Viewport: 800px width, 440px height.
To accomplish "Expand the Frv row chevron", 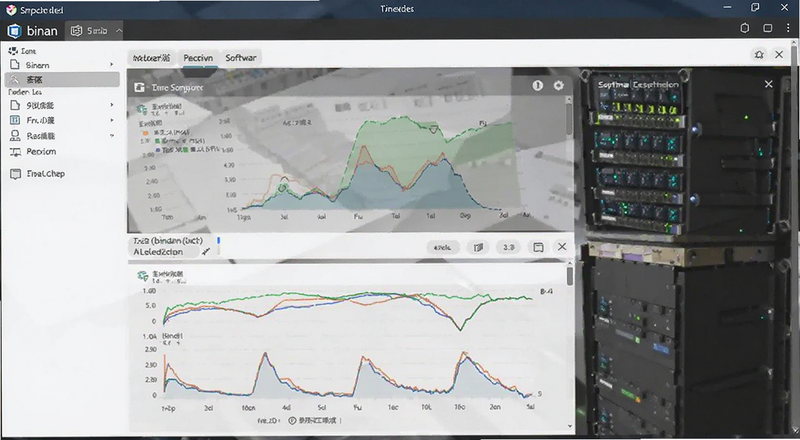I will click(x=112, y=120).
